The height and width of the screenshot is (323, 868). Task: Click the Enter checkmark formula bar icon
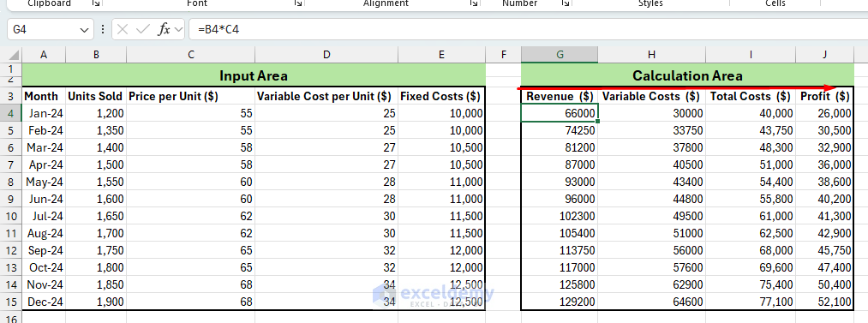(x=143, y=29)
